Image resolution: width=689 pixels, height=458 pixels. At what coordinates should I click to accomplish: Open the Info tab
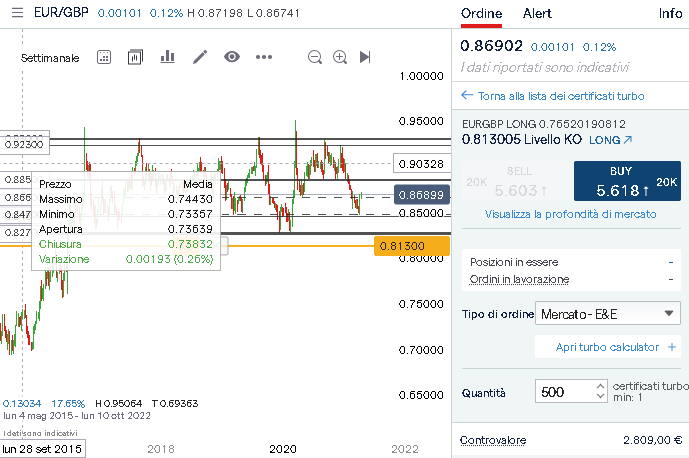pyautogui.click(x=670, y=13)
